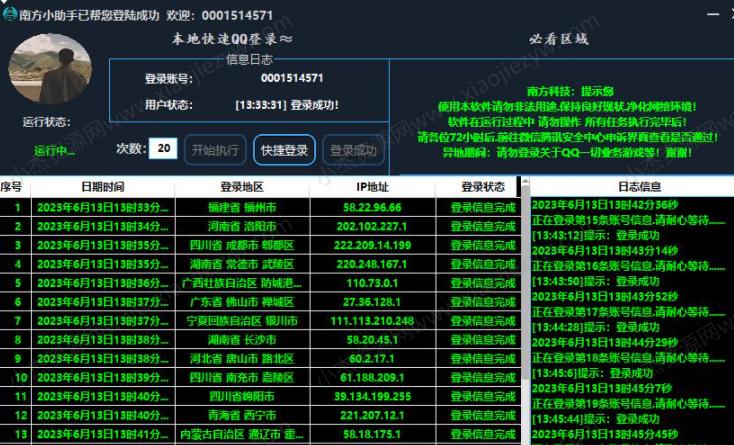Image resolution: width=734 pixels, height=445 pixels.
Task: Select row 7 region 宁夏回族自治区 银川市
Action: pyautogui.click(x=242, y=321)
